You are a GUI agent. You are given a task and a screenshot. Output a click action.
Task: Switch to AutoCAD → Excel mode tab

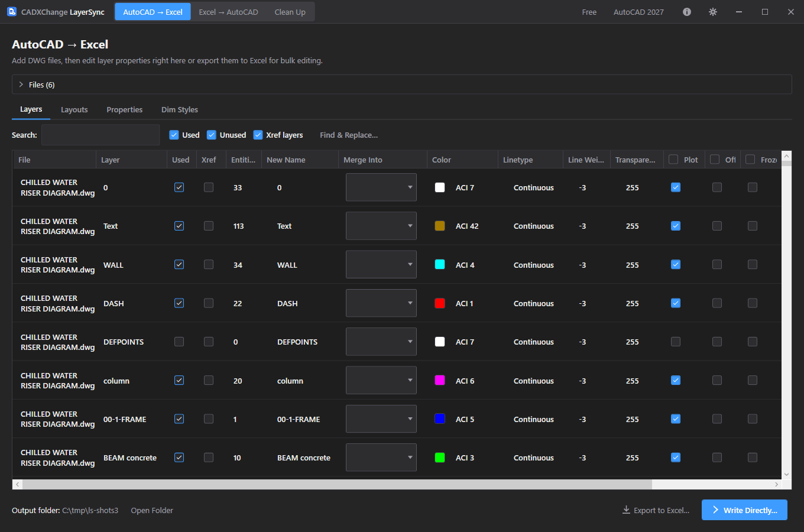[x=153, y=12]
